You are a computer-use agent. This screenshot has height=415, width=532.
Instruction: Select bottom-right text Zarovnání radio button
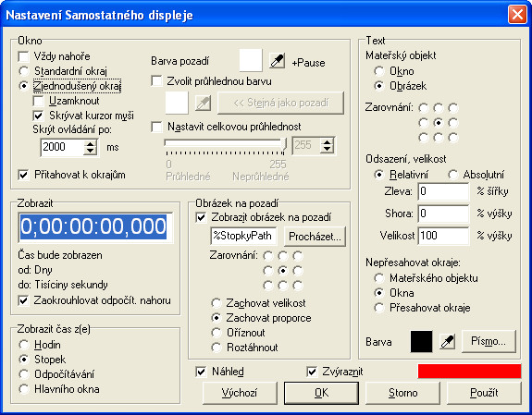(x=453, y=138)
